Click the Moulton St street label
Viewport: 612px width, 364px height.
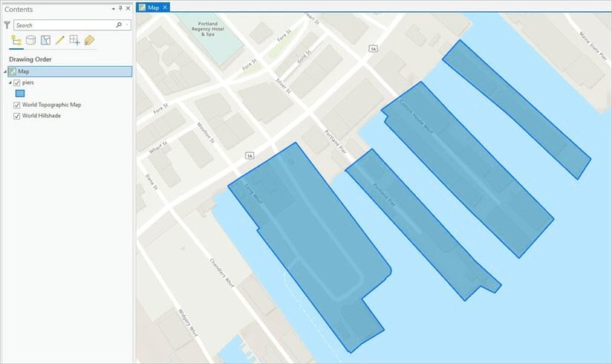click(206, 133)
